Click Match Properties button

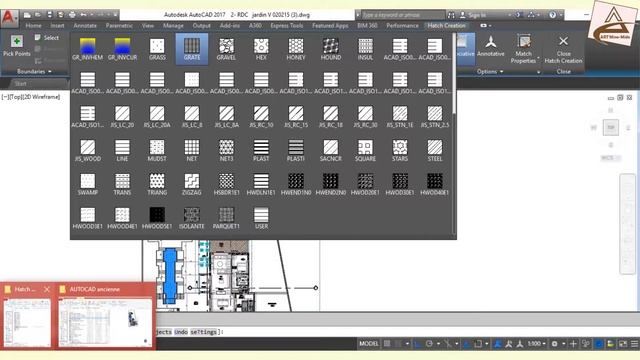click(524, 49)
